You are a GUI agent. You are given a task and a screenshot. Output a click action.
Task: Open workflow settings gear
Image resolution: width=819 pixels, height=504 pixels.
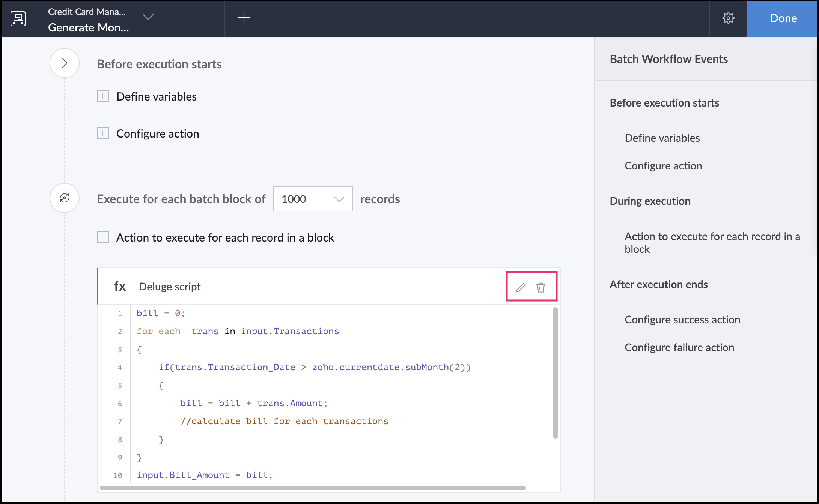728,18
